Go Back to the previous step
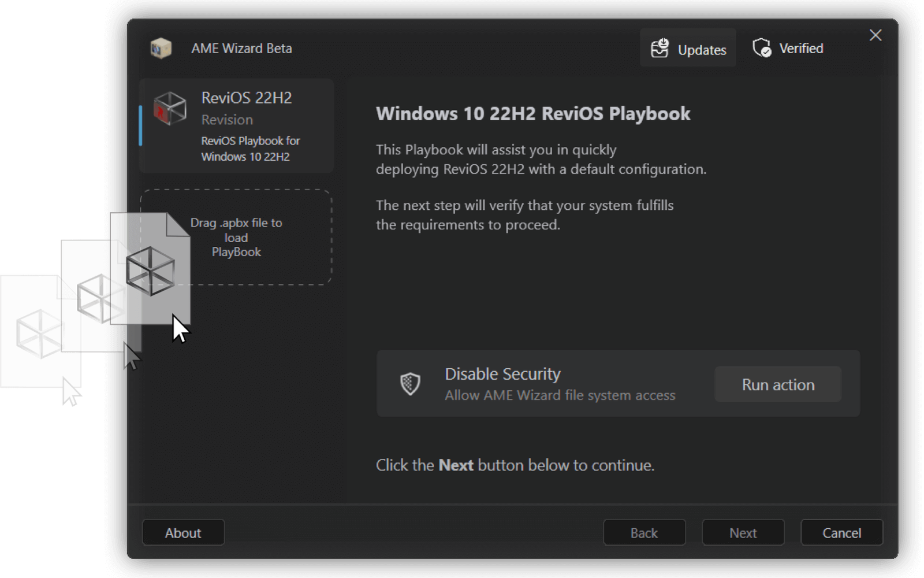 tap(644, 532)
